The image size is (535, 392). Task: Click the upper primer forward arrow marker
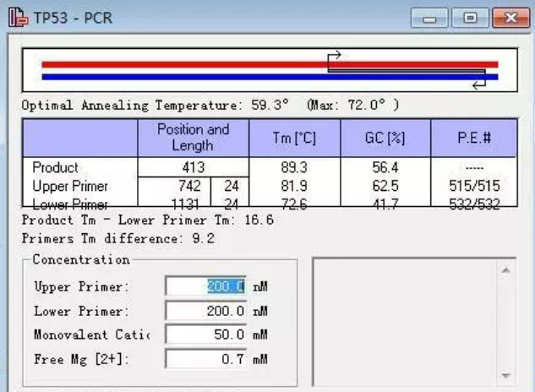click(335, 56)
